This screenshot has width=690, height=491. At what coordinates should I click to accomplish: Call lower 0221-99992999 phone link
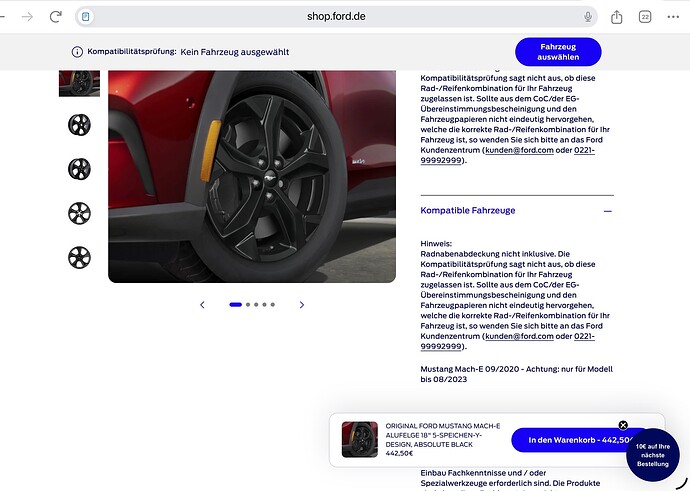coord(584,336)
